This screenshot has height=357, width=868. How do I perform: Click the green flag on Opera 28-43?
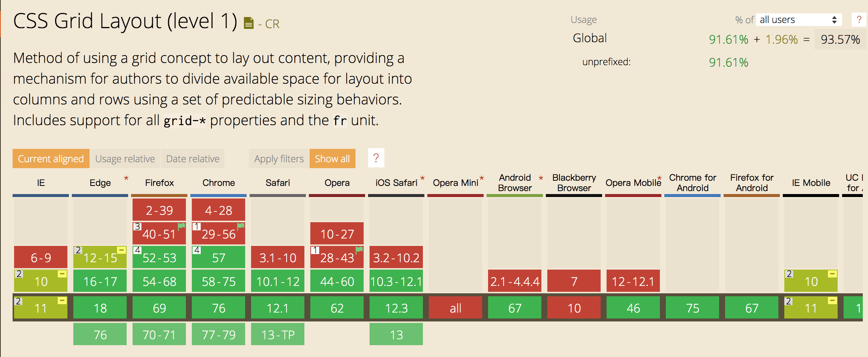[x=359, y=250]
